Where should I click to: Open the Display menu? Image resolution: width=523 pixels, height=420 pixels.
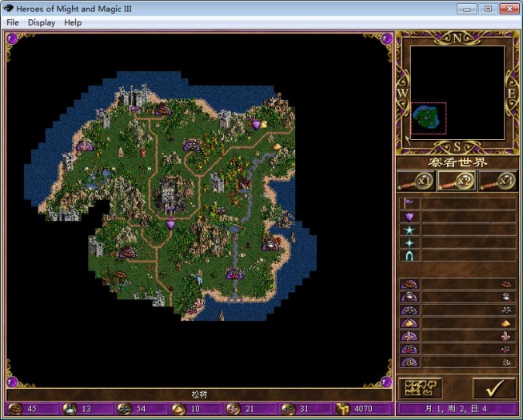click(42, 22)
